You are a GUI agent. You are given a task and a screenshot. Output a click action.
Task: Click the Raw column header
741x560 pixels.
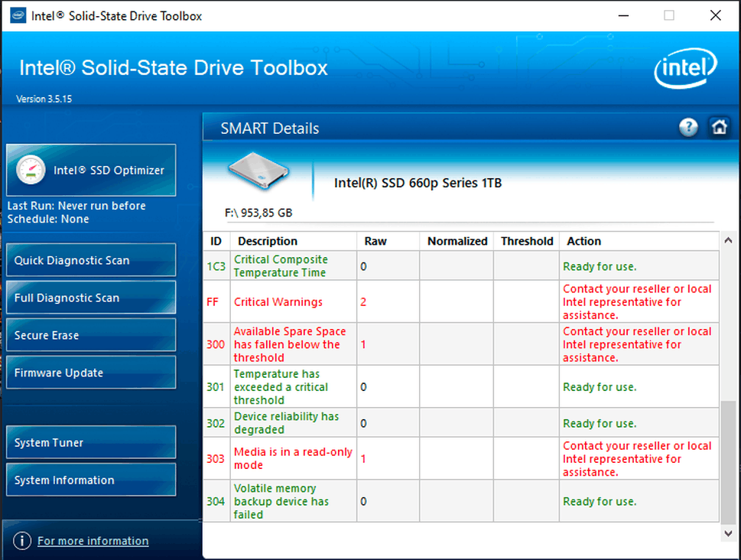point(388,241)
